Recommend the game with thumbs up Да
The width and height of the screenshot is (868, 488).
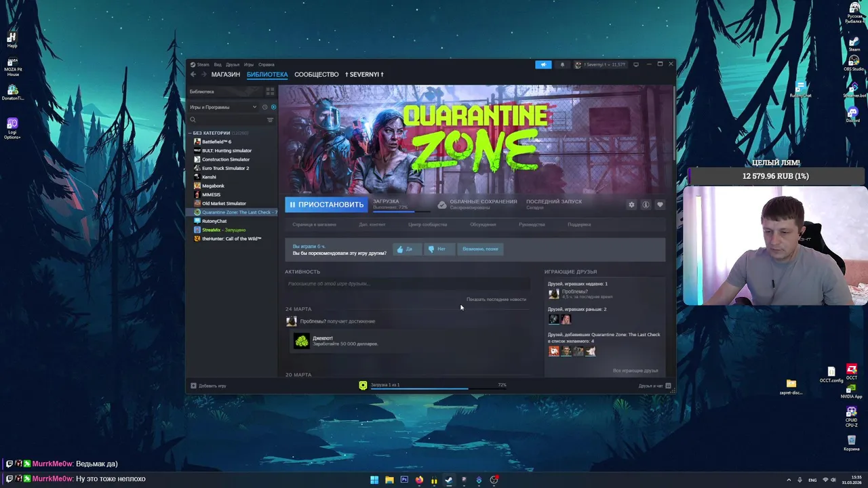point(407,249)
